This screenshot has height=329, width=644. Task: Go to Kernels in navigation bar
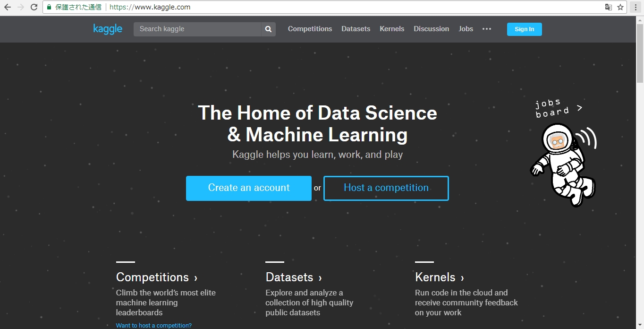tap(392, 29)
